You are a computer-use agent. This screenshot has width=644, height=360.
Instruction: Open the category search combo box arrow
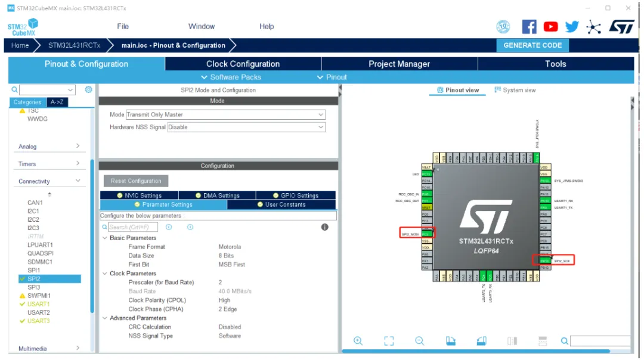click(x=70, y=90)
